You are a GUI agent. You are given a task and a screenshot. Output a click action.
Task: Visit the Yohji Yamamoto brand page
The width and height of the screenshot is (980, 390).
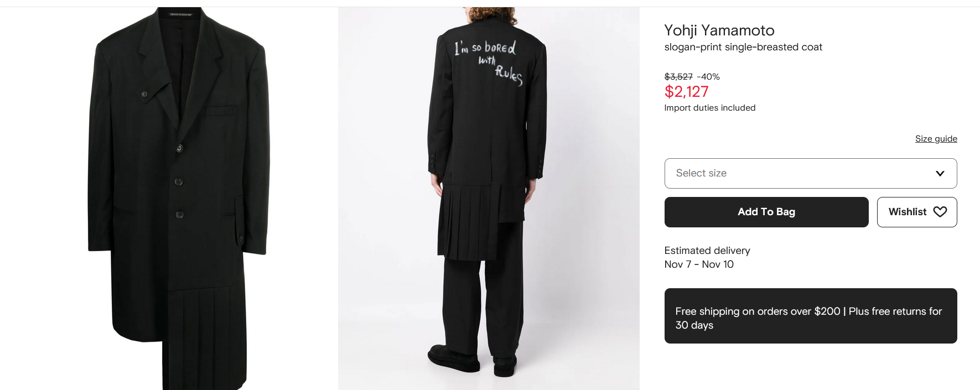[x=719, y=30]
